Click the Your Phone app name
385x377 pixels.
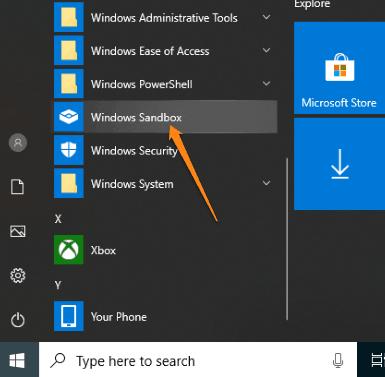119,317
